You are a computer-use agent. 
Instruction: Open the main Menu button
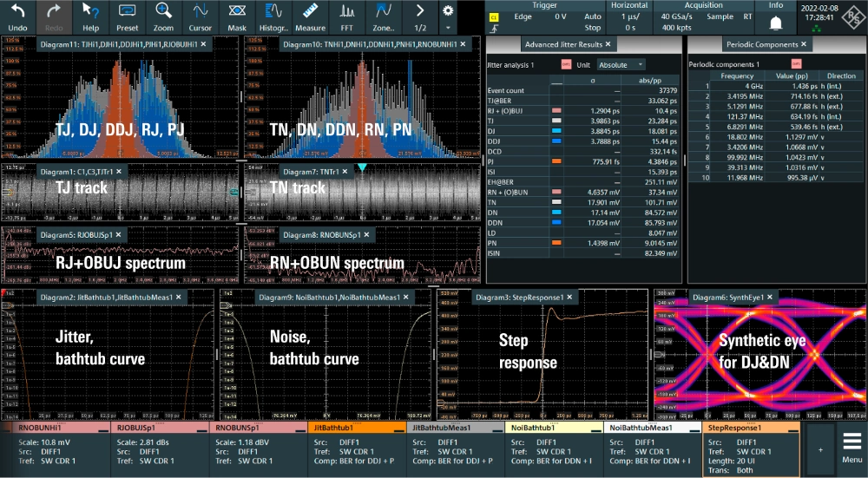tap(852, 449)
